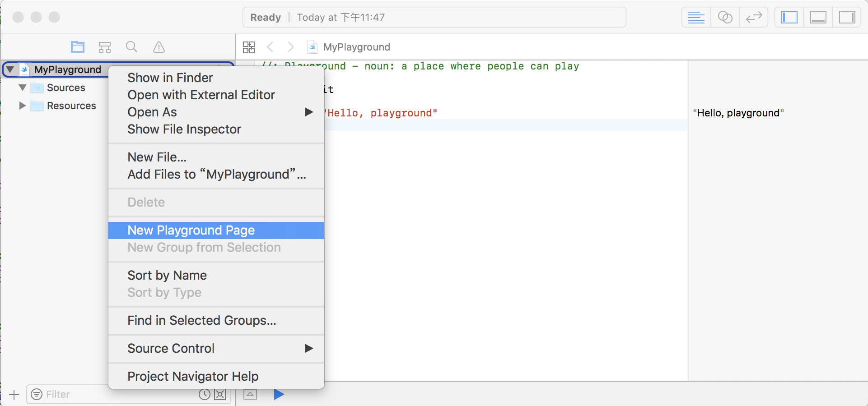Select the assistant editor button
Screen dimensions: 868x406
coord(725,18)
